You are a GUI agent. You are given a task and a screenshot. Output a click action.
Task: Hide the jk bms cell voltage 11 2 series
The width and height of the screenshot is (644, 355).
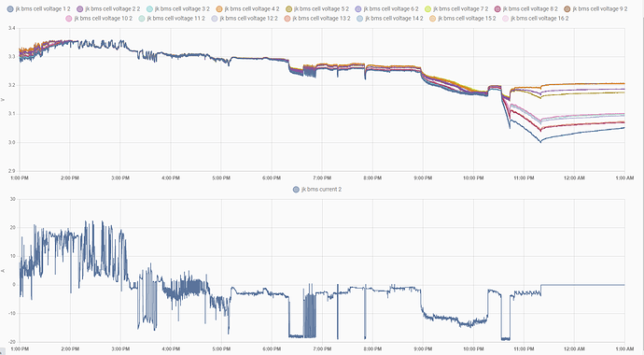point(172,19)
